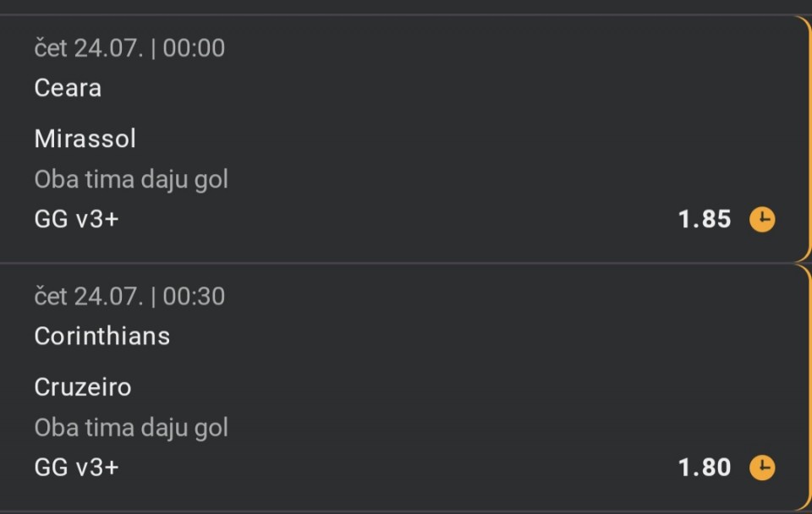Select the 1.85 odds value
This screenshot has height=514, width=812.
tap(705, 219)
